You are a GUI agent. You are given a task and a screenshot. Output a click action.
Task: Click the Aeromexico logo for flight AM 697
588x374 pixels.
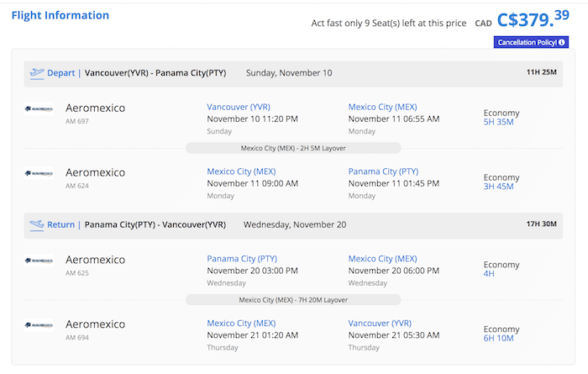pos(39,108)
